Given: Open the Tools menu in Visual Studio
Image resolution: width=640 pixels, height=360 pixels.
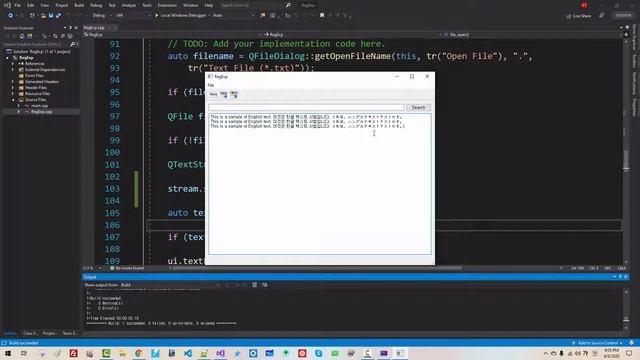Looking at the screenshot, I should 147,5.
